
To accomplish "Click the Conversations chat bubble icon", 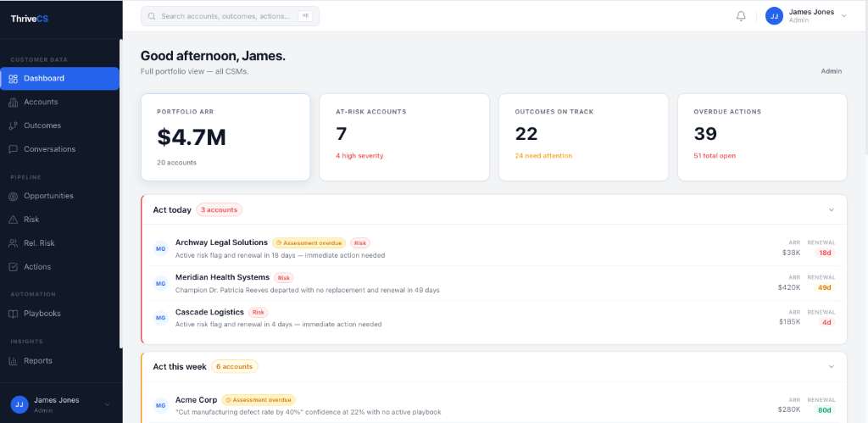I will [x=14, y=149].
